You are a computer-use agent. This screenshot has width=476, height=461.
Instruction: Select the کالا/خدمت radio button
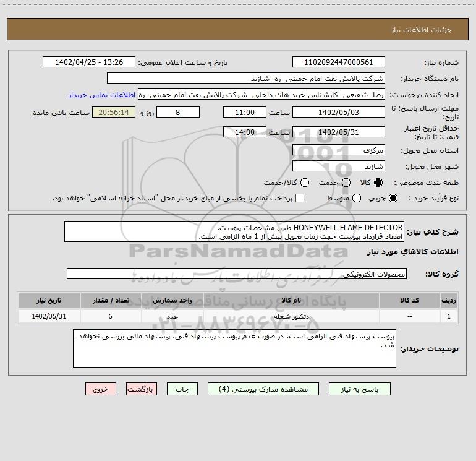305,183
